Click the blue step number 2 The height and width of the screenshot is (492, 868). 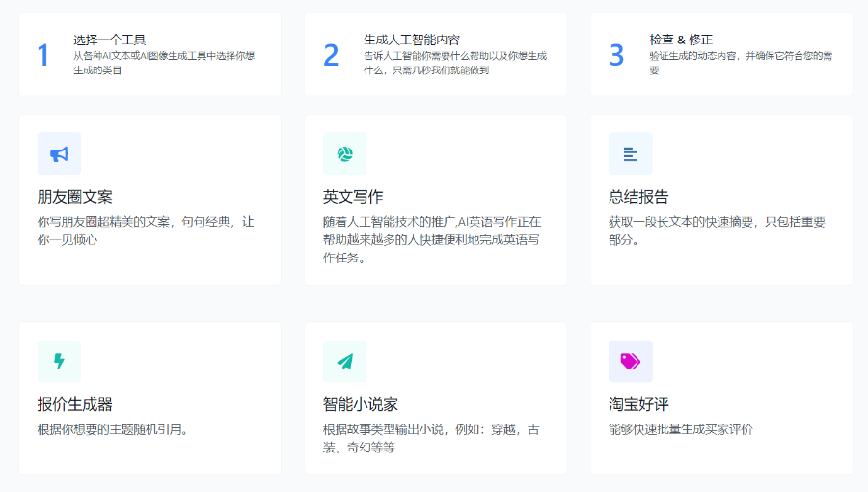331,55
